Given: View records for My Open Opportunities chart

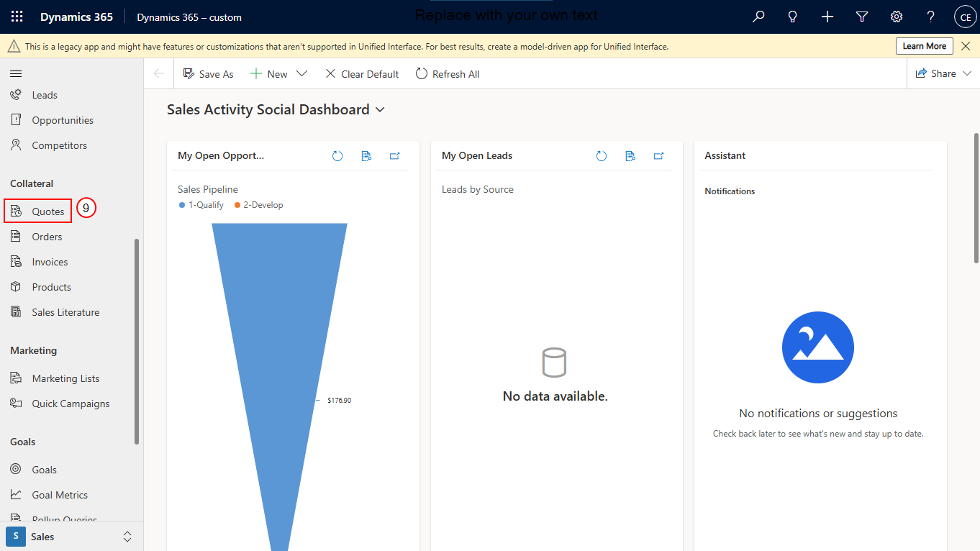Looking at the screenshot, I should pos(366,155).
